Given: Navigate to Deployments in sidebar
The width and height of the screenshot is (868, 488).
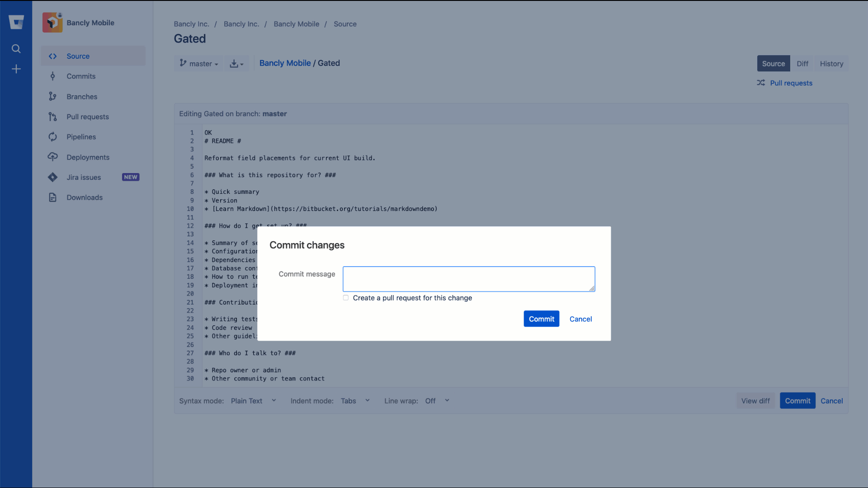Looking at the screenshot, I should click(88, 157).
